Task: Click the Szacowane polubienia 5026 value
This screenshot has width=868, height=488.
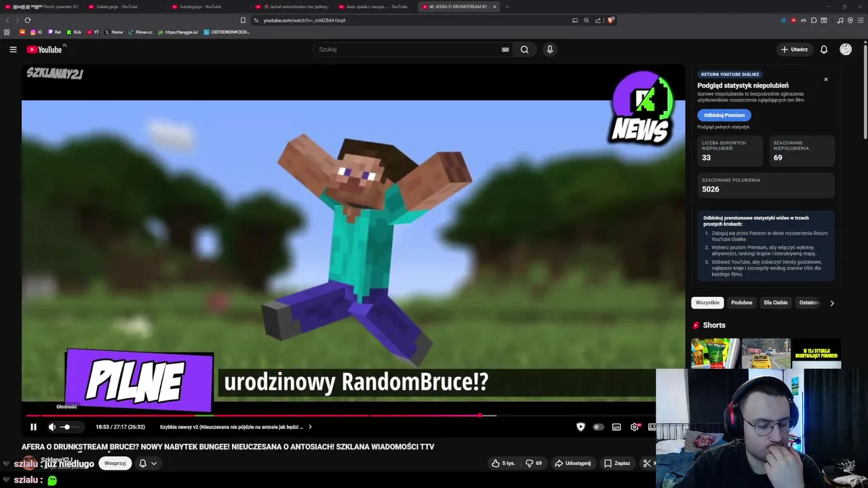Action: 710,189
